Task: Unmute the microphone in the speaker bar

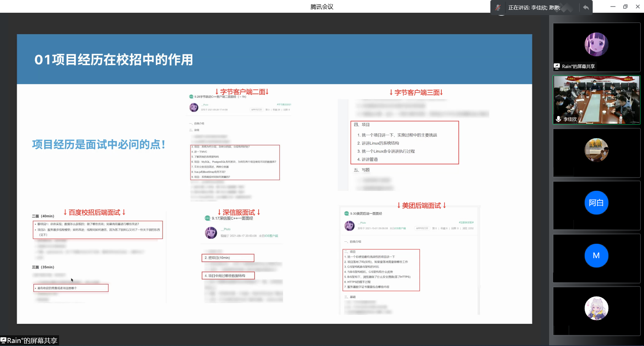Action: [x=498, y=7]
